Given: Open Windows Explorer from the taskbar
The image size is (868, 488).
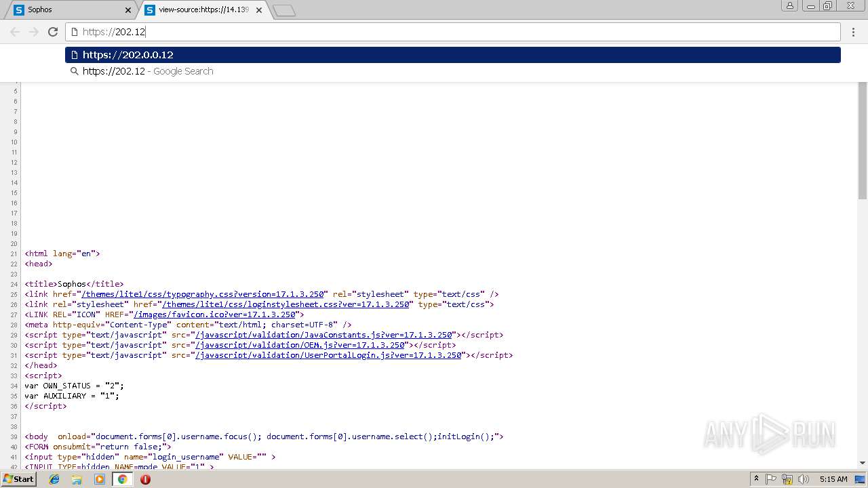Looking at the screenshot, I should [x=77, y=479].
